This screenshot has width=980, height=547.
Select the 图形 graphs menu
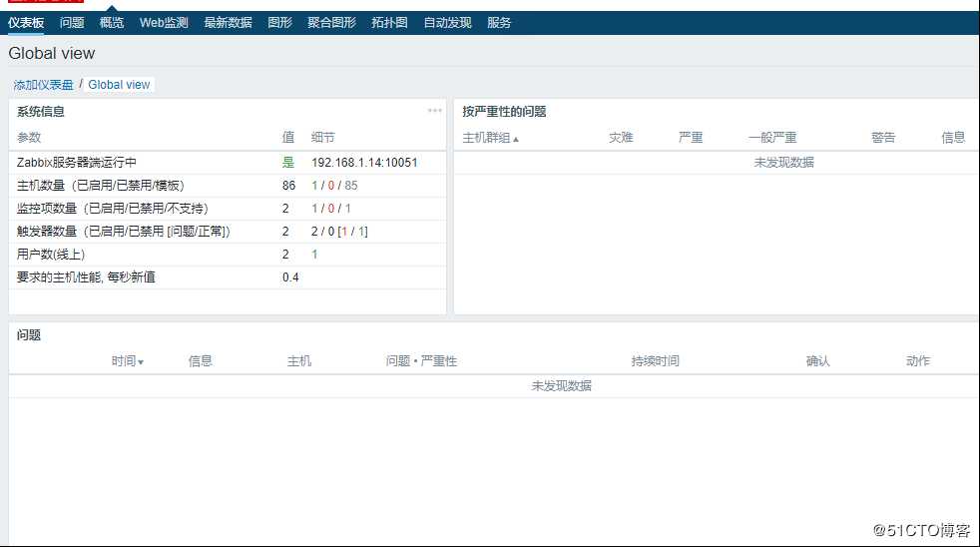280,23
